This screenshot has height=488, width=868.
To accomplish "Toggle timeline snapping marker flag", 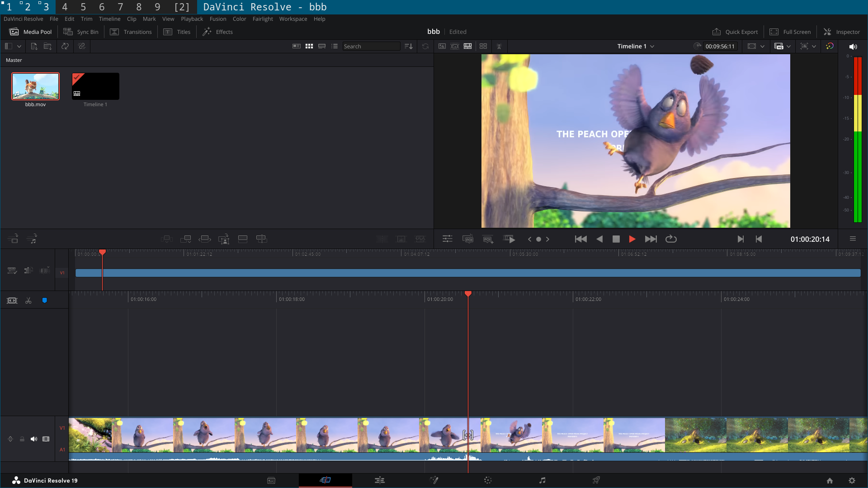I will click(x=44, y=300).
